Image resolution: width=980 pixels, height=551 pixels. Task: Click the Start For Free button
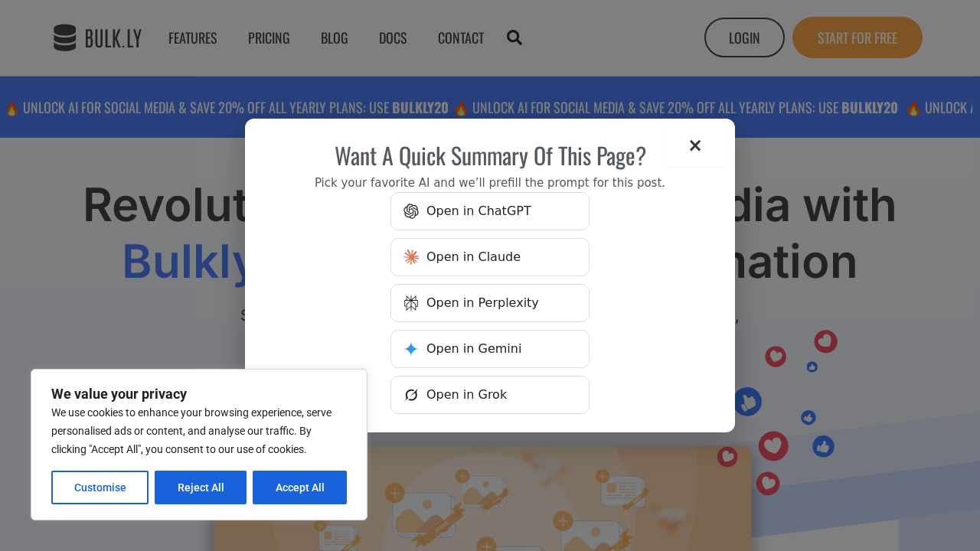857,37
